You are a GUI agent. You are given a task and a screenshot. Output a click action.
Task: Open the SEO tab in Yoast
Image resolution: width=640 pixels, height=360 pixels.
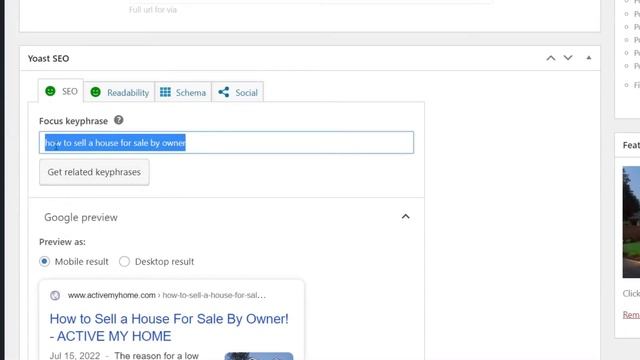61,91
